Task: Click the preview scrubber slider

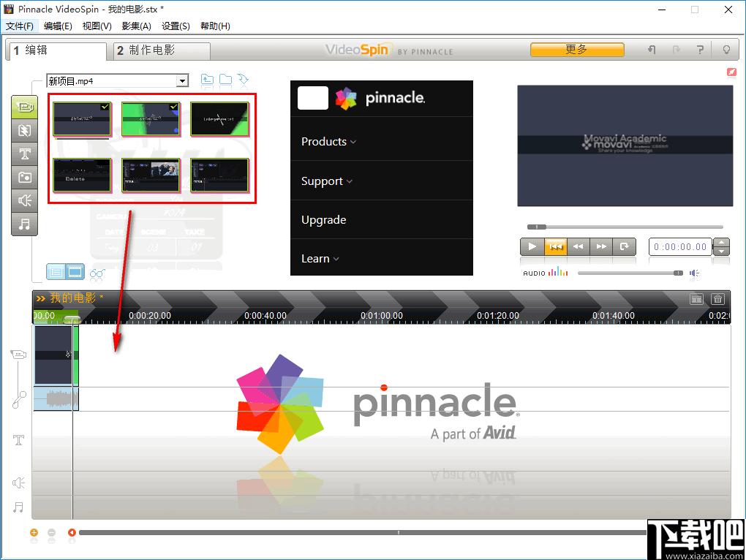Action: pos(537,227)
